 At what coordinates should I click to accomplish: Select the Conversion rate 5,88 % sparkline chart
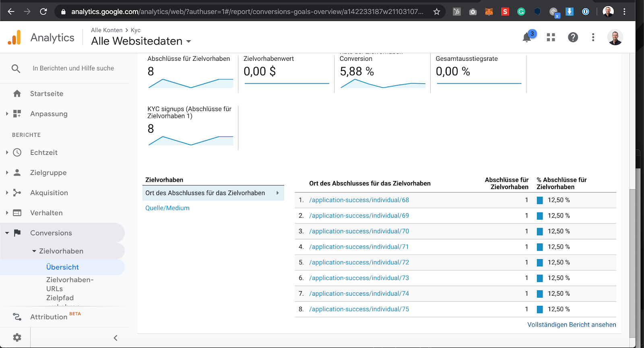click(x=383, y=83)
